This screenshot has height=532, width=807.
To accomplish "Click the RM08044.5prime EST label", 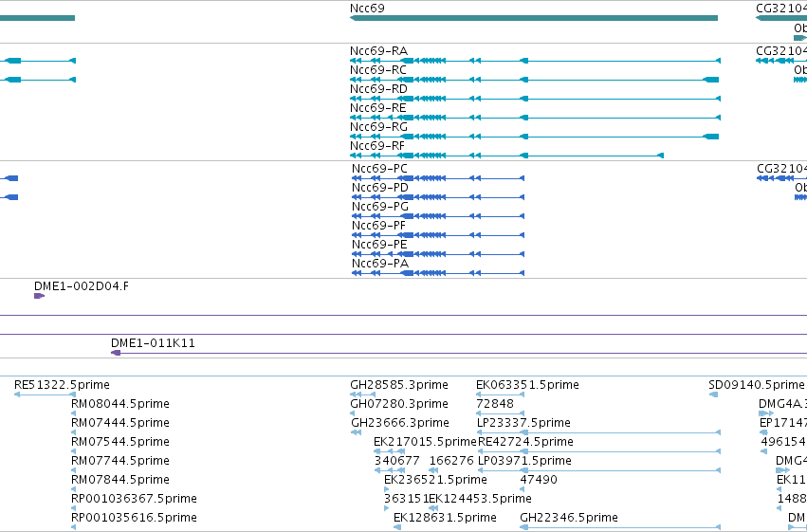I will coord(120,404).
